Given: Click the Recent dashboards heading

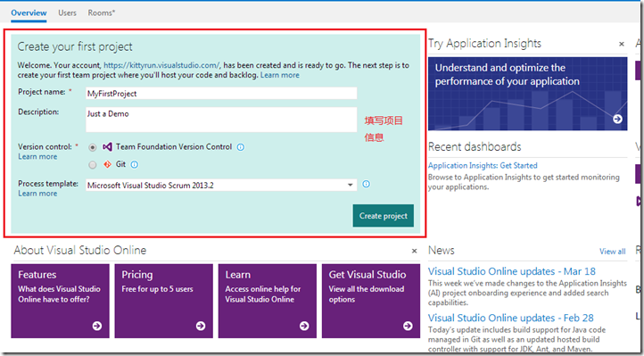Looking at the screenshot, I should 475,146.
